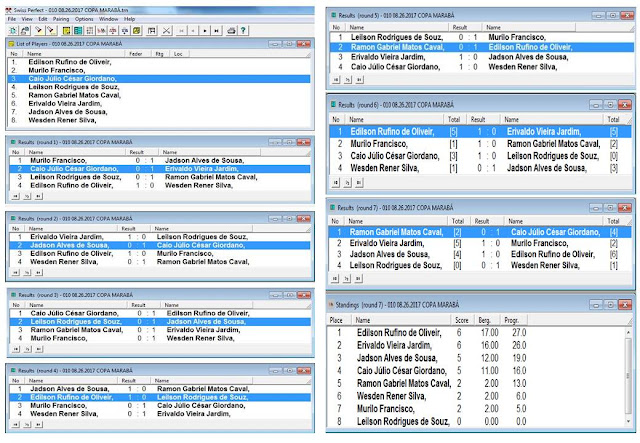Click the red crosstable toolbar icon
This screenshot has width=640, height=443.
coord(113,30)
